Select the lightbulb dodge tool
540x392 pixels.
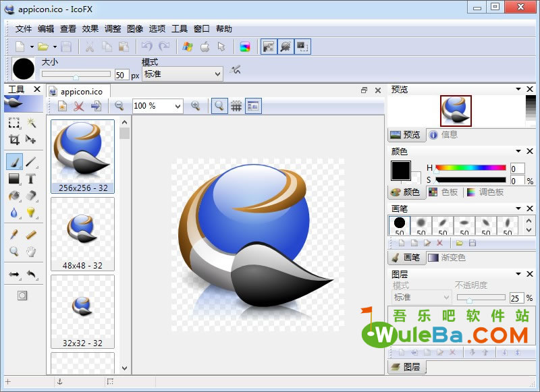tap(31, 213)
